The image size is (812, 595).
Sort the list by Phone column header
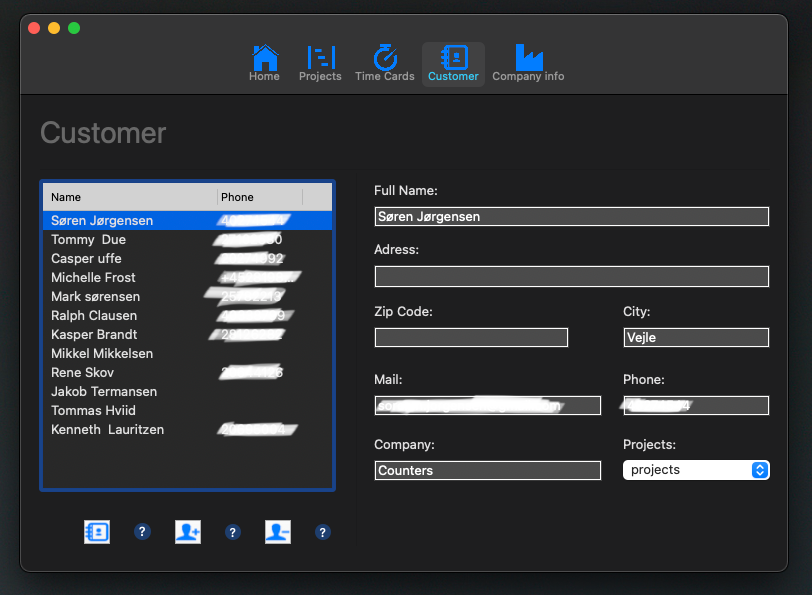(x=259, y=197)
